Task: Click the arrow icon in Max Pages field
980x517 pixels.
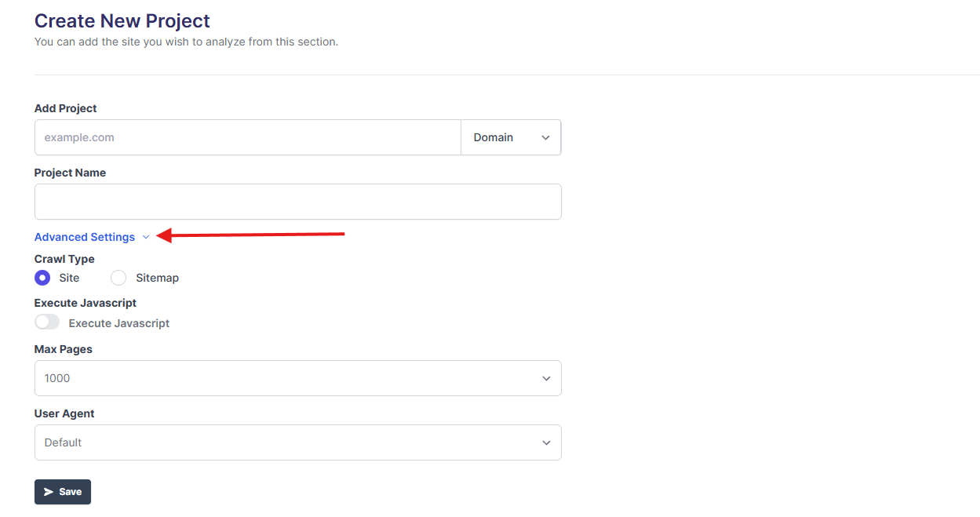Action: (546, 379)
